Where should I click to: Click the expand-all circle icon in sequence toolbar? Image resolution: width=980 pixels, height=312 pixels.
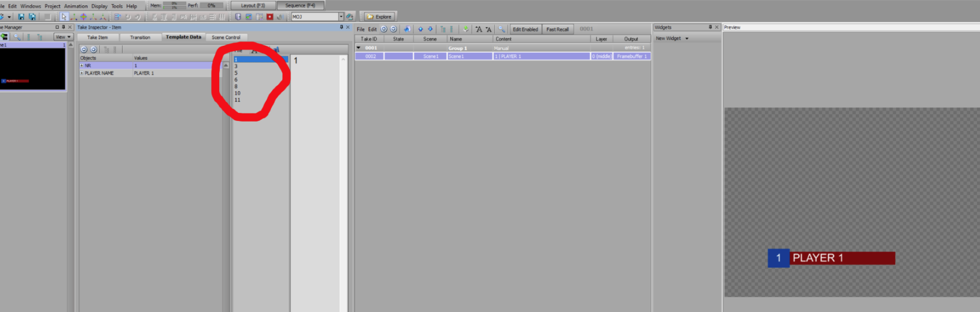click(x=394, y=29)
